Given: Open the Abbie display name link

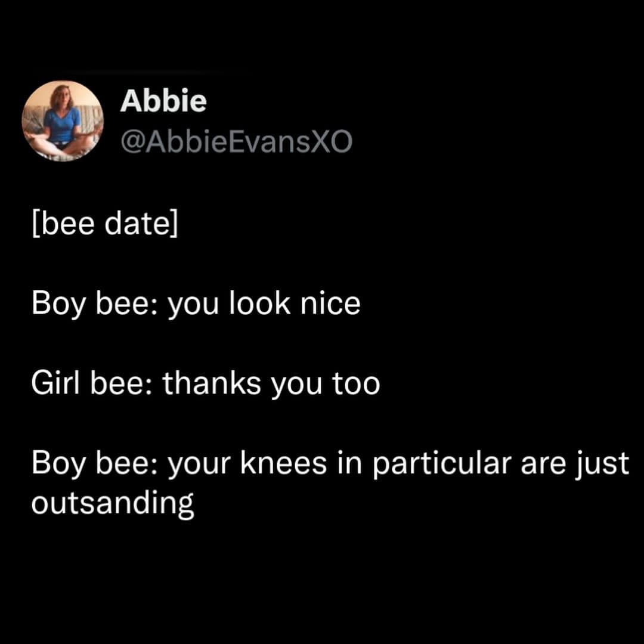Looking at the screenshot, I should pyautogui.click(x=163, y=101).
